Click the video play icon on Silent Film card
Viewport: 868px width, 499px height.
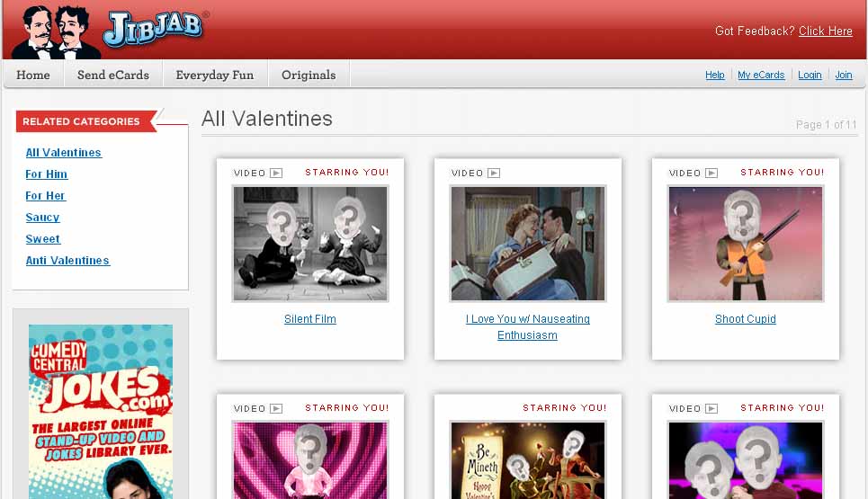(276, 174)
